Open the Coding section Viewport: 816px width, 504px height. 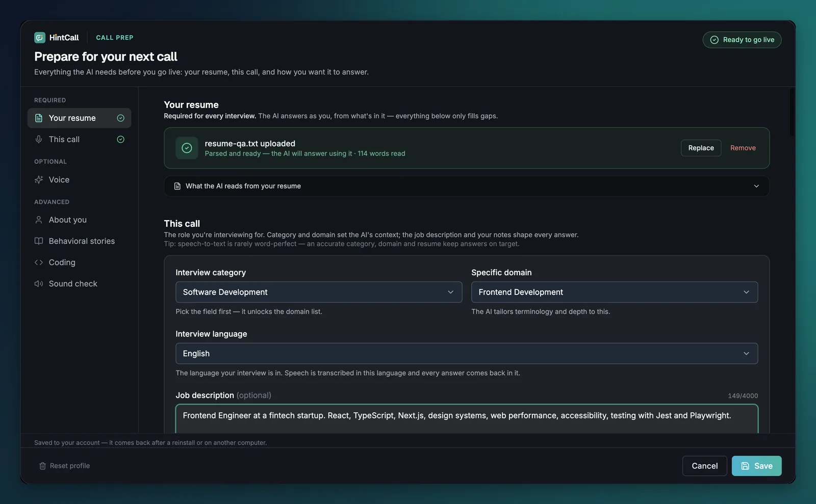coord(80,262)
